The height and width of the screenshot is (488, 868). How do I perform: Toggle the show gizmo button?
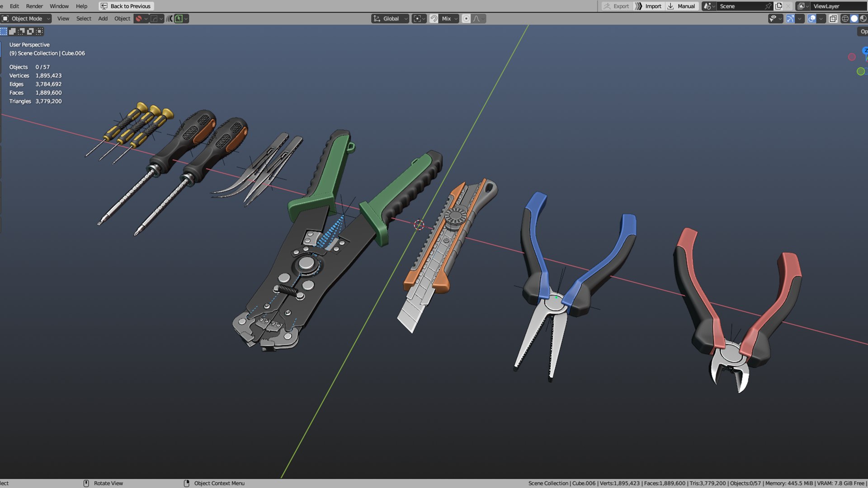pos(790,19)
